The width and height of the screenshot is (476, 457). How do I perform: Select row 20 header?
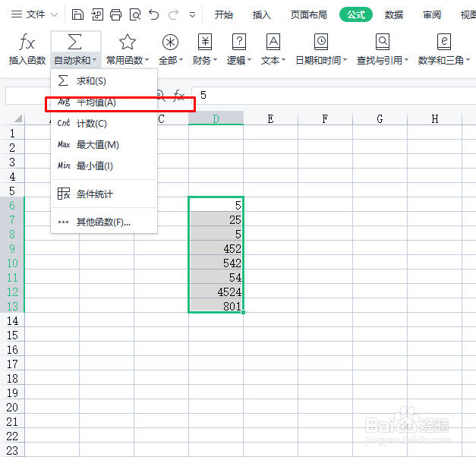(x=12, y=407)
